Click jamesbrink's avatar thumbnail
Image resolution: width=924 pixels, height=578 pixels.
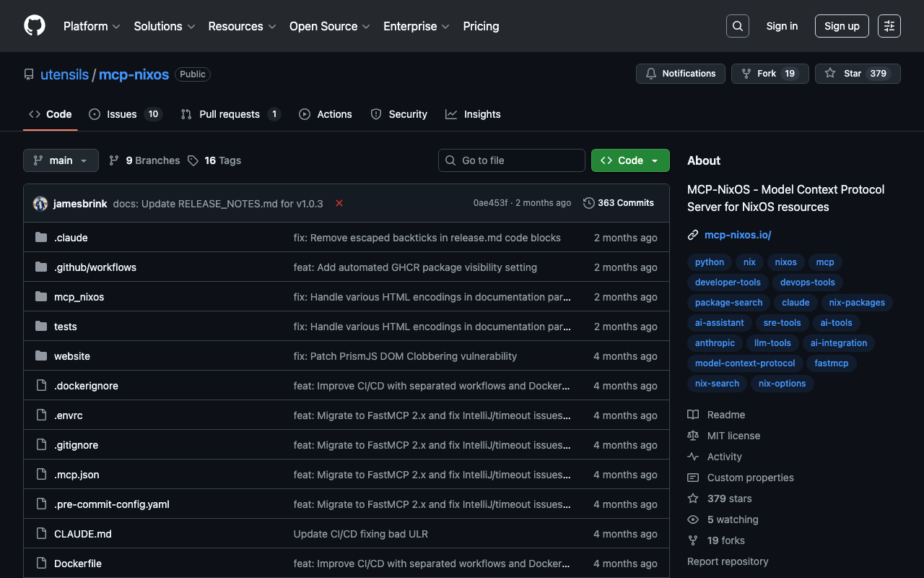[x=40, y=204]
